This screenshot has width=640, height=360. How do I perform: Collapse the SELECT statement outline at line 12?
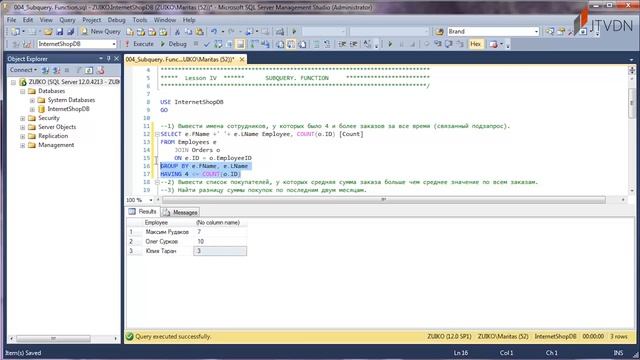coord(157,134)
